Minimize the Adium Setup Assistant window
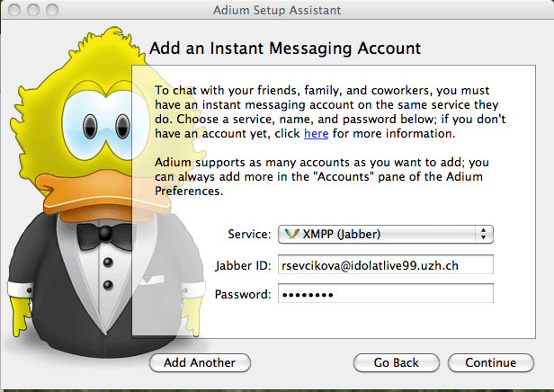Viewport: 554px width, 392px height. [33, 10]
